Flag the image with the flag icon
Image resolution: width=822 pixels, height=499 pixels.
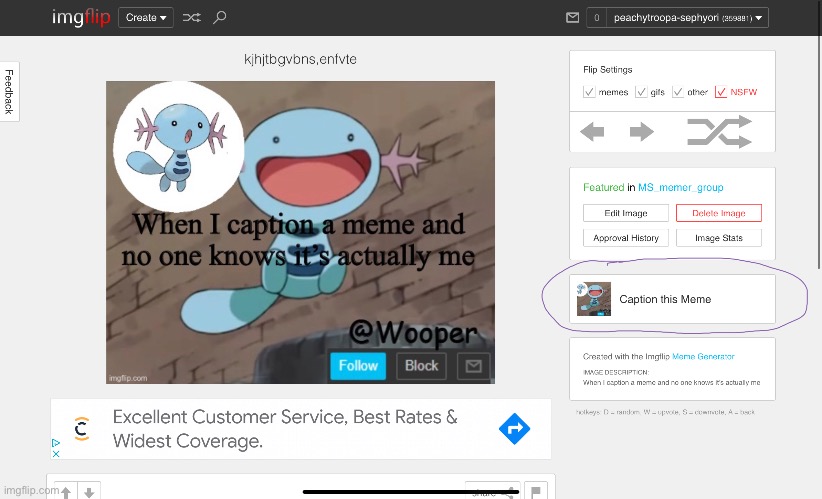click(x=536, y=492)
